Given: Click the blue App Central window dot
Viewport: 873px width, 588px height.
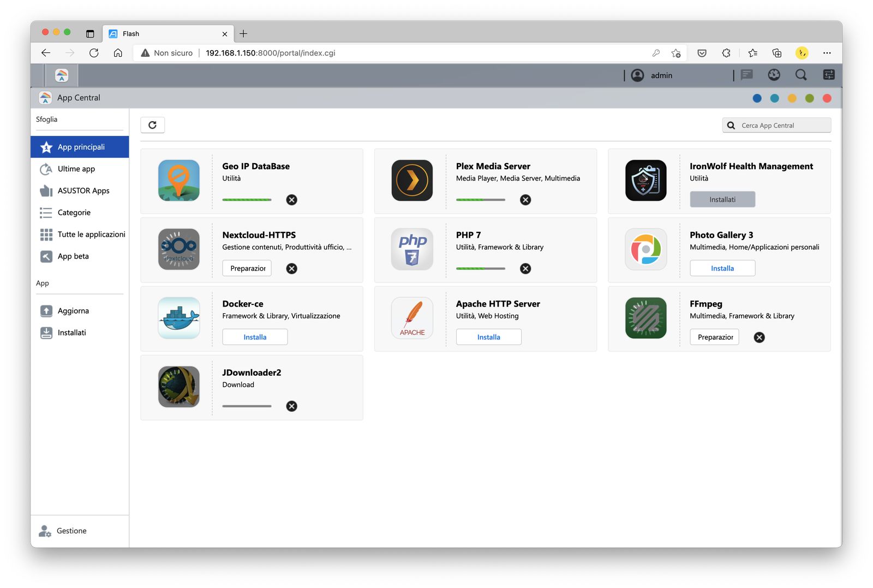Looking at the screenshot, I should (757, 98).
